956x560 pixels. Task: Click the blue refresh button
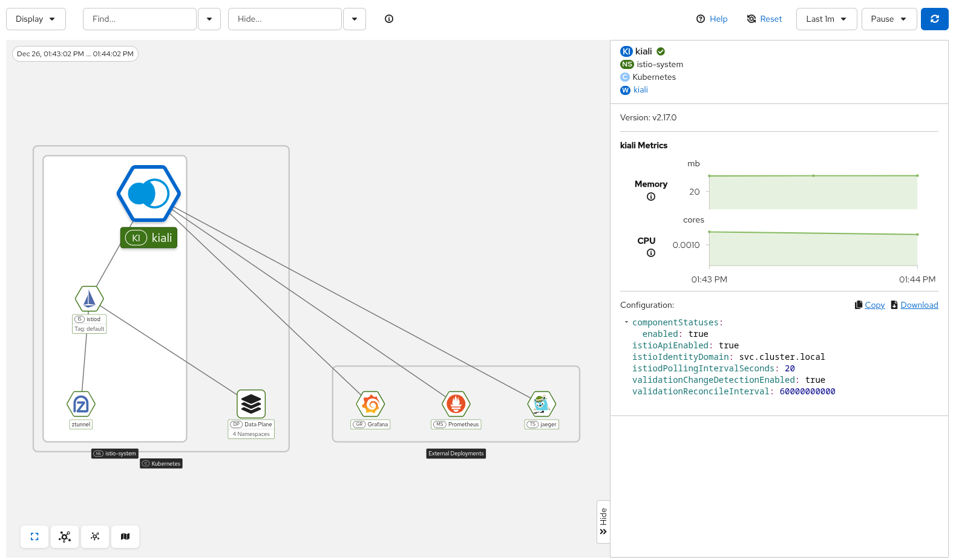click(934, 19)
